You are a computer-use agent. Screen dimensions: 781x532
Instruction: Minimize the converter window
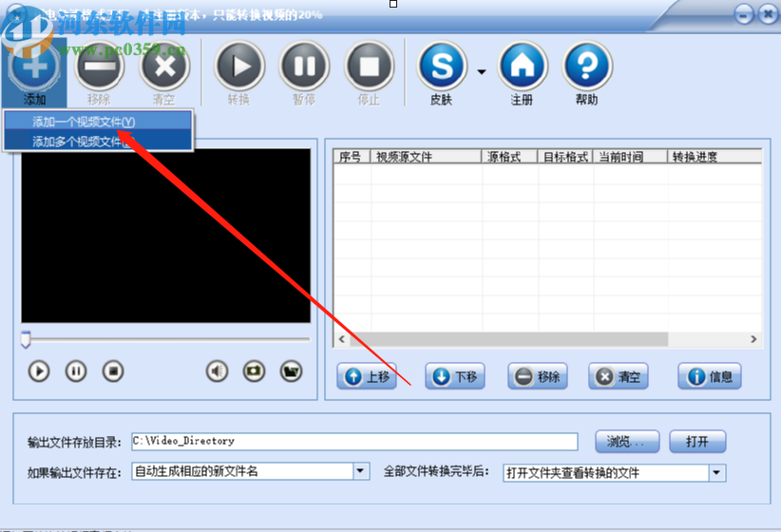[x=744, y=14]
